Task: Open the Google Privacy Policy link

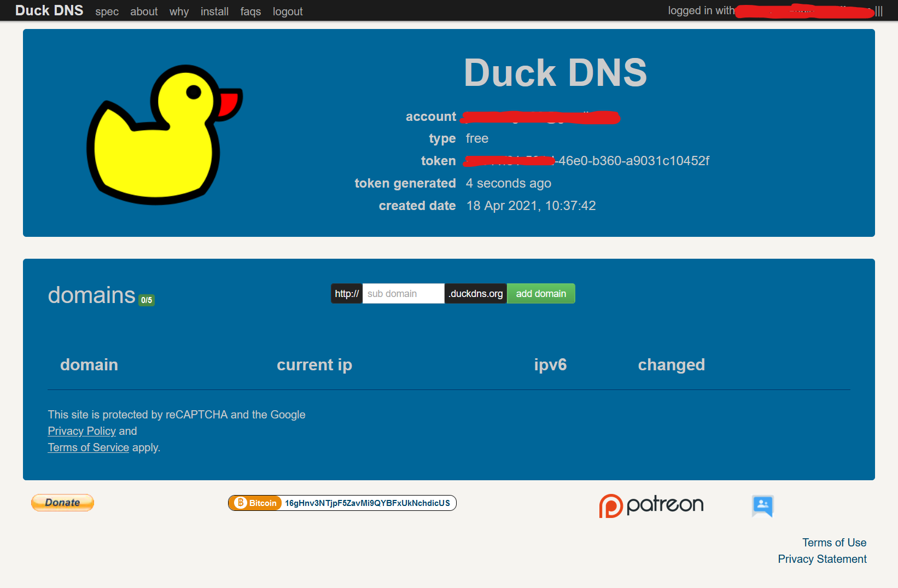Action: (x=82, y=431)
